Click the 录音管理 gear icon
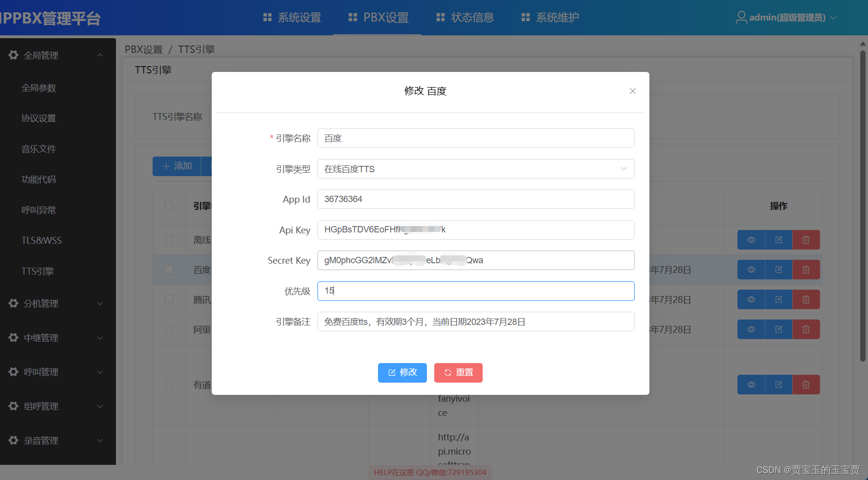Screen dimensions: 868x480 [x=14, y=440]
